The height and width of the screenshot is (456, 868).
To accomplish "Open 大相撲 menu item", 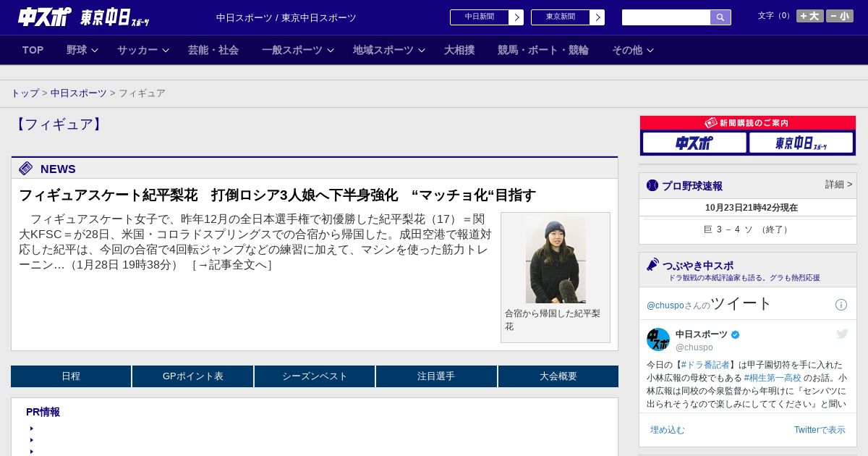I will [459, 50].
